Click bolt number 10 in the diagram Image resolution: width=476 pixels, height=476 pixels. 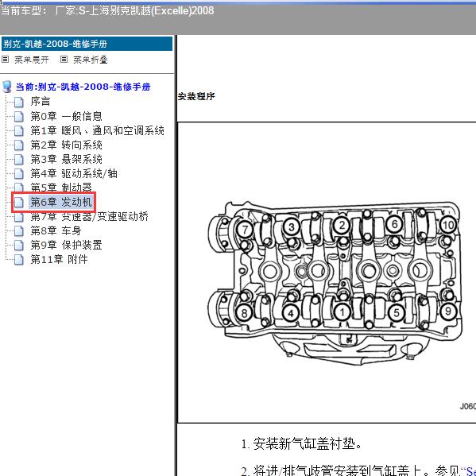448,225
